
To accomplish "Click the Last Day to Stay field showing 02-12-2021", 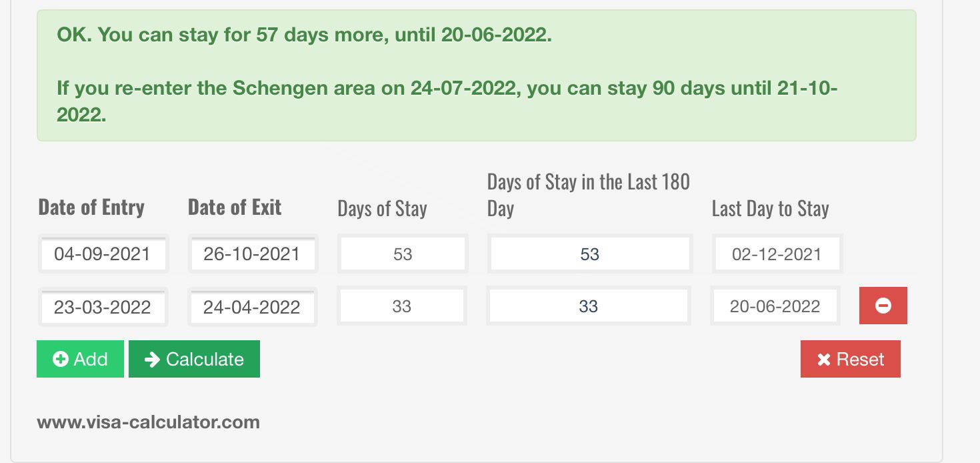I will point(777,254).
